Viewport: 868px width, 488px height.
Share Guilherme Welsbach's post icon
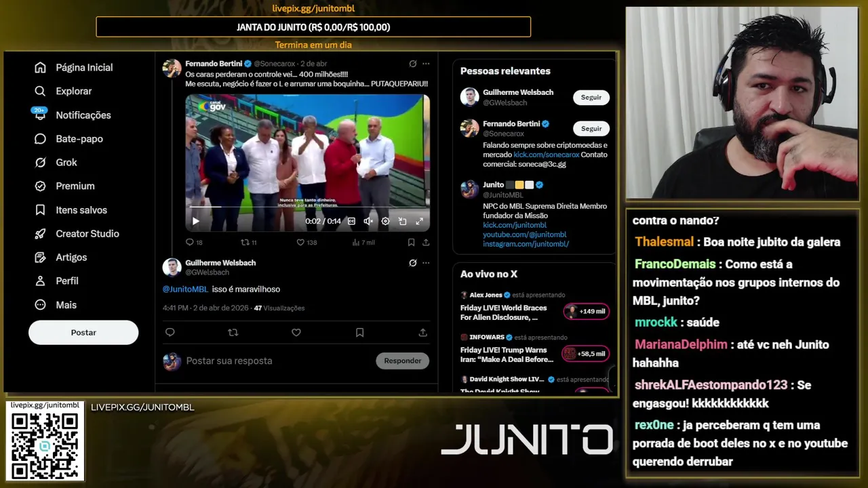coord(422,332)
